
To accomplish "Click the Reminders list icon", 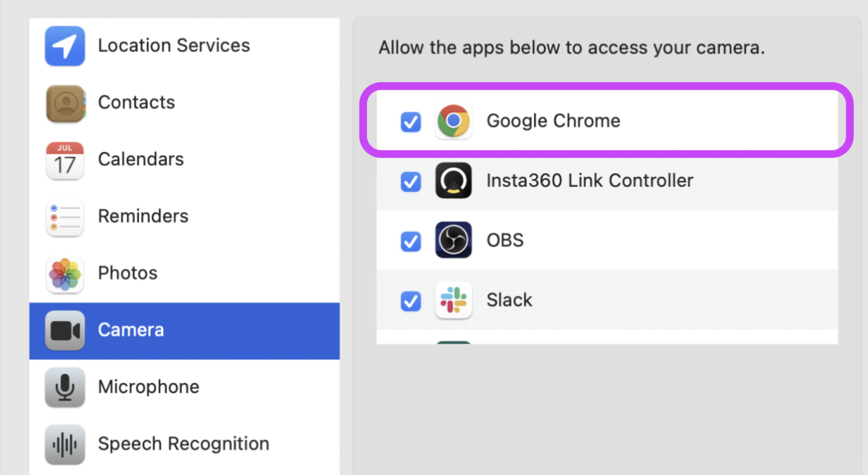I will pos(65,217).
